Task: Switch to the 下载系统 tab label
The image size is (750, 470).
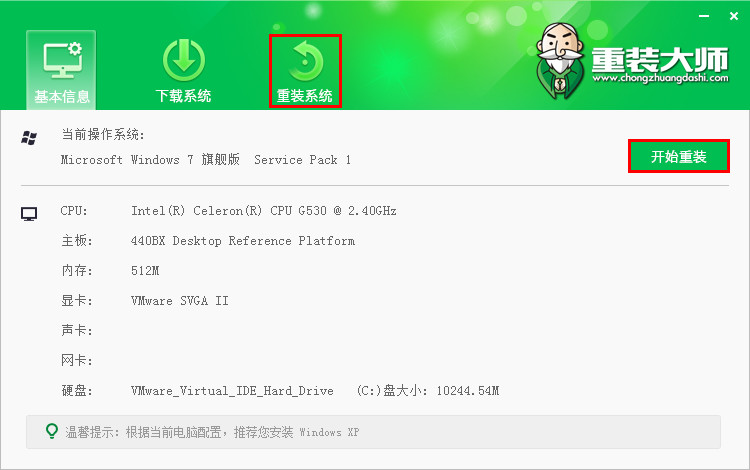Action: coord(183,96)
